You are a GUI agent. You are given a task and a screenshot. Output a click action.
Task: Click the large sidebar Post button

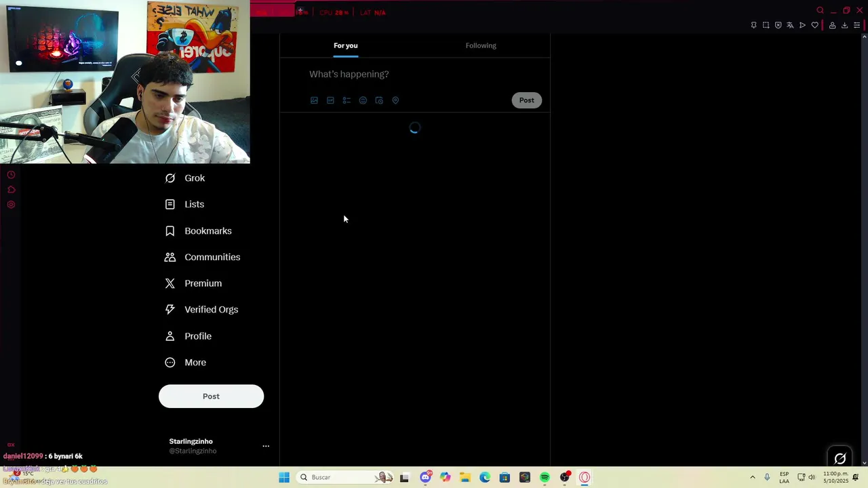coord(211,396)
